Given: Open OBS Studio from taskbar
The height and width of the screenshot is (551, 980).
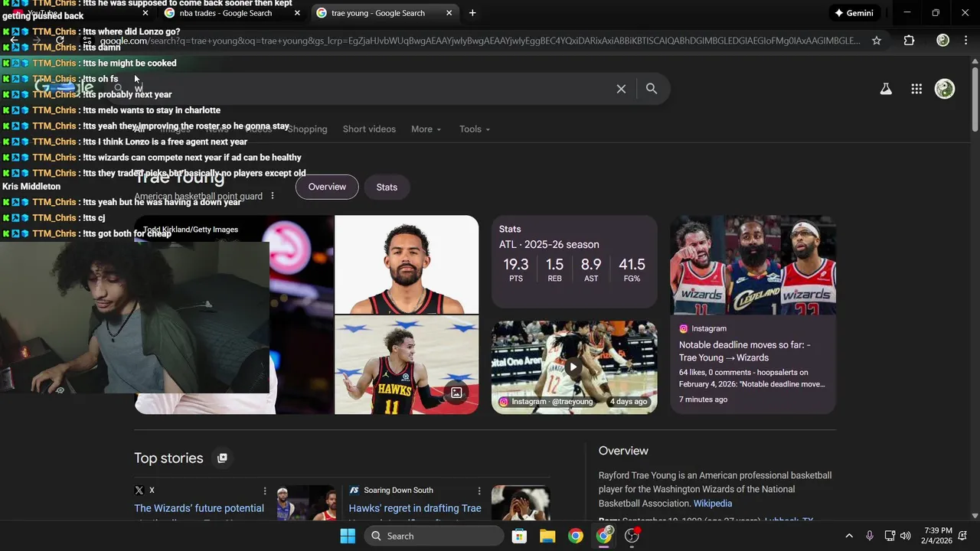Looking at the screenshot, I should pyautogui.click(x=632, y=536).
